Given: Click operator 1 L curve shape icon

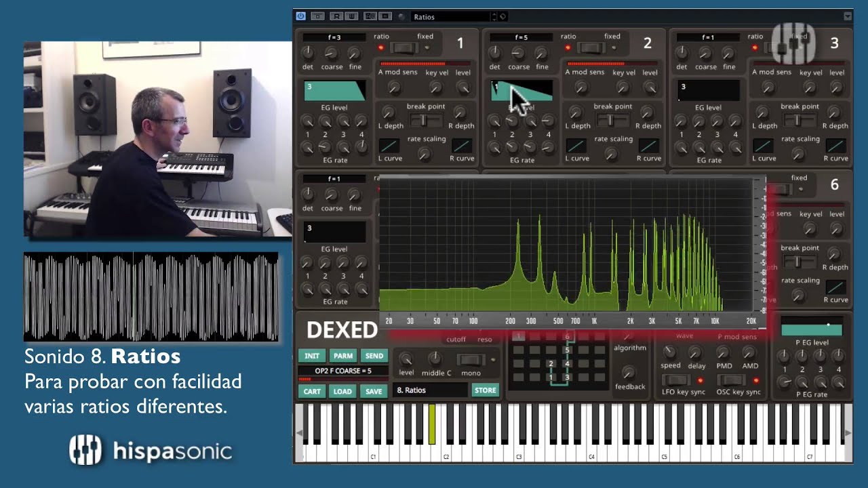Looking at the screenshot, I should [x=389, y=146].
